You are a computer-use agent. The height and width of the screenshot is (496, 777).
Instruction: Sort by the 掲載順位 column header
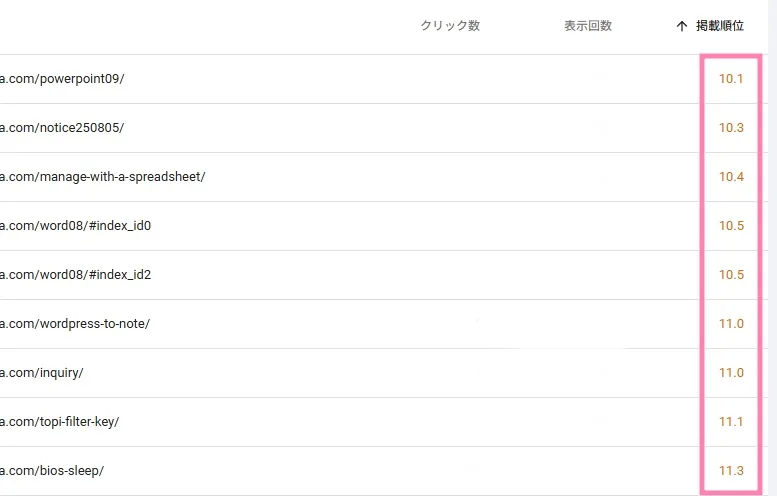(x=720, y=27)
